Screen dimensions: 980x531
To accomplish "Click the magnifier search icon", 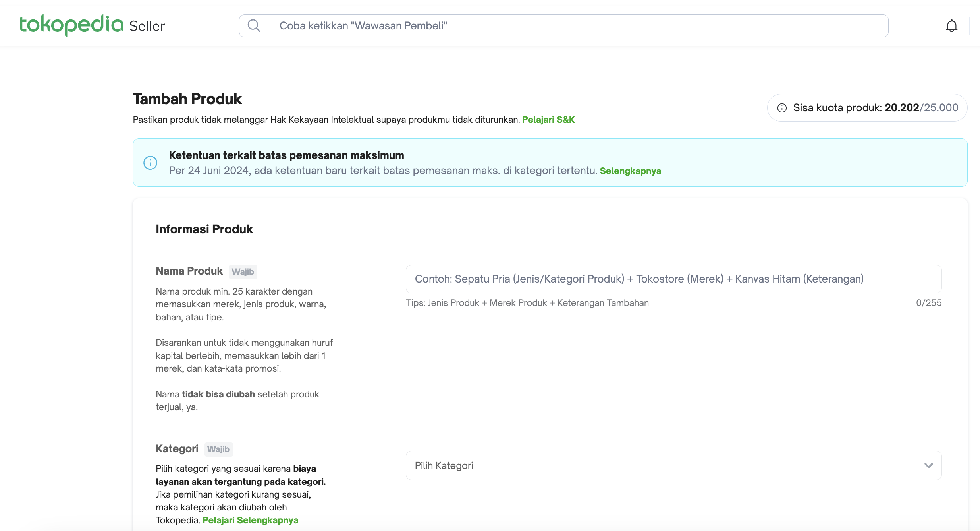I will point(254,26).
